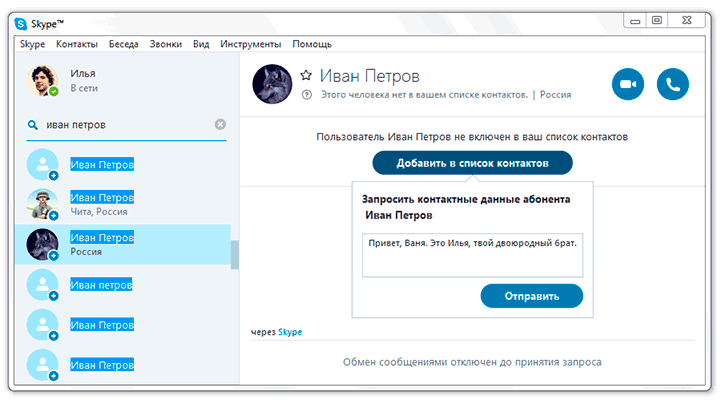Click the online status badge on Илья's avatar

54,91
